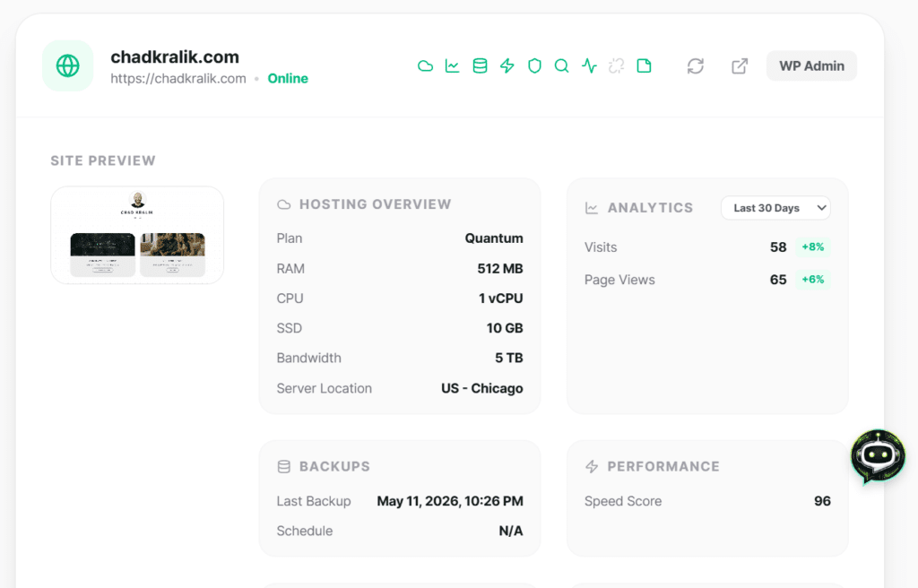Click the 5 TB bandwidth value
This screenshot has width=918, height=588.
pos(509,358)
